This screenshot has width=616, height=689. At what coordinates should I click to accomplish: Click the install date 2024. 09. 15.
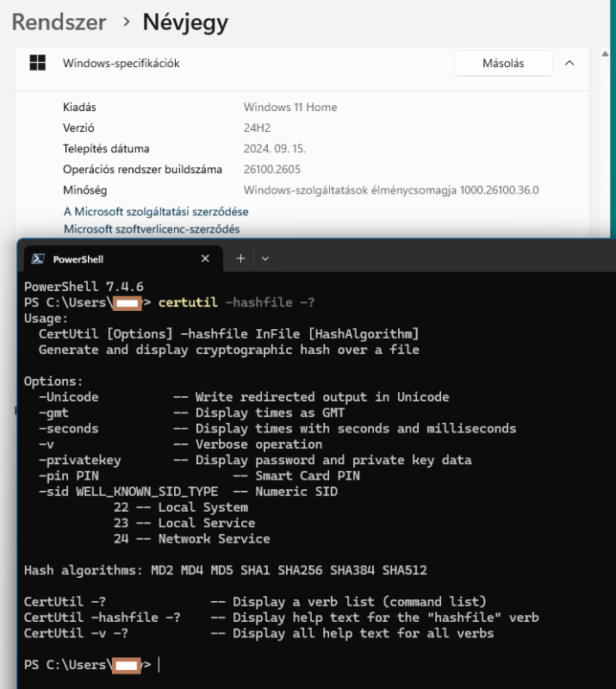(274, 148)
